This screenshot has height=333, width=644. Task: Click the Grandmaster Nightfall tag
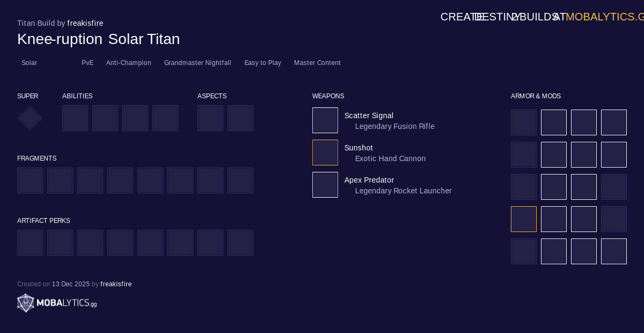tap(197, 63)
